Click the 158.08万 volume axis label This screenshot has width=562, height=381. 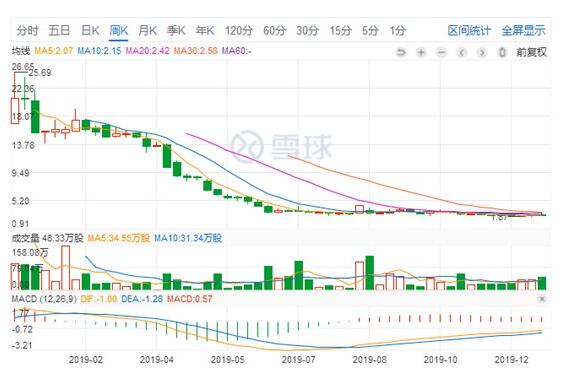click(x=30, y=253)
